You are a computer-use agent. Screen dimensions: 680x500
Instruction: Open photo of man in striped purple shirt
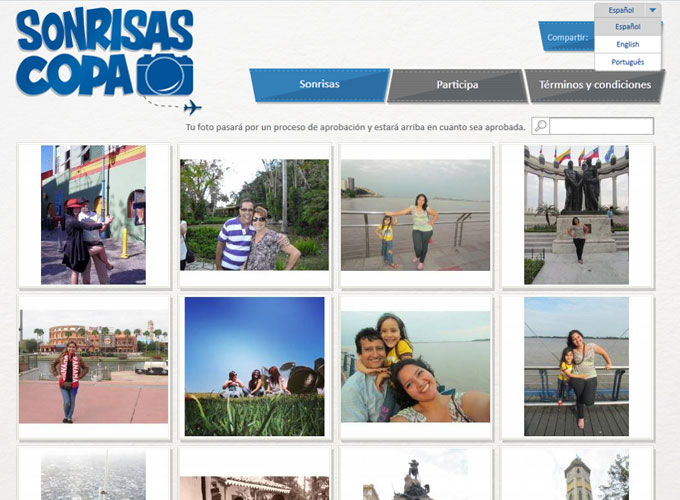coord(255,215)
